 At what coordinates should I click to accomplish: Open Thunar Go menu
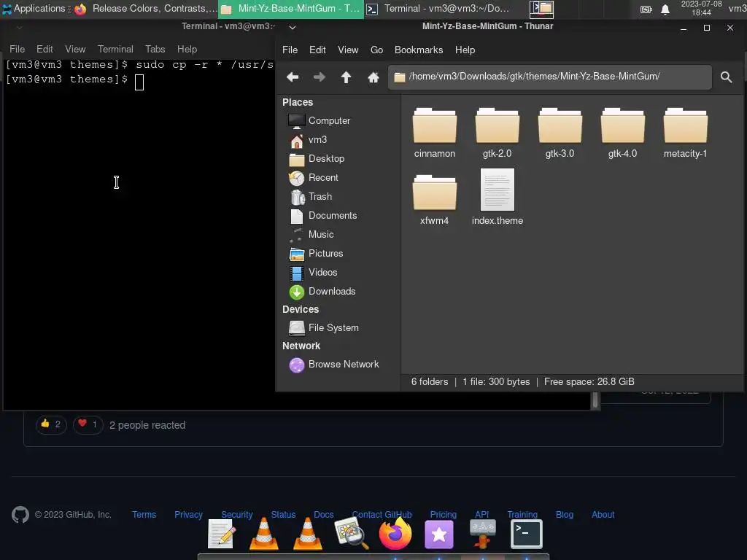pos(376,50)
